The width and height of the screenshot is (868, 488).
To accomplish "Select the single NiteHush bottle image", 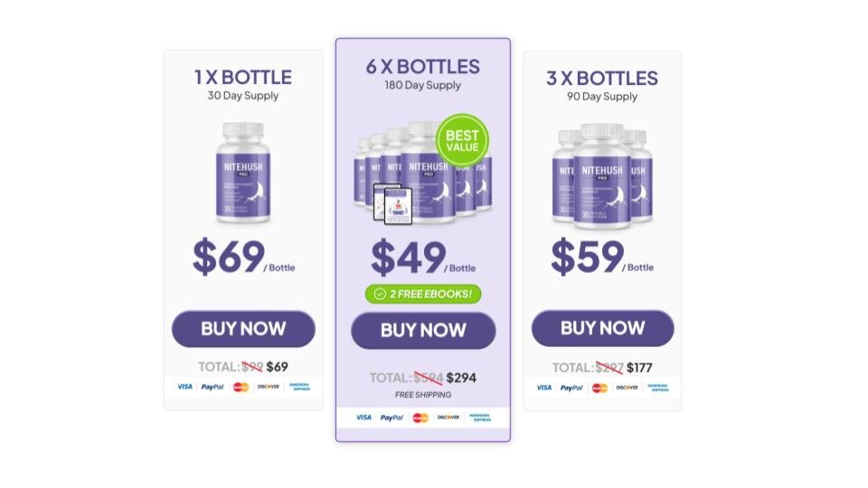I will (x=243, y=172).
